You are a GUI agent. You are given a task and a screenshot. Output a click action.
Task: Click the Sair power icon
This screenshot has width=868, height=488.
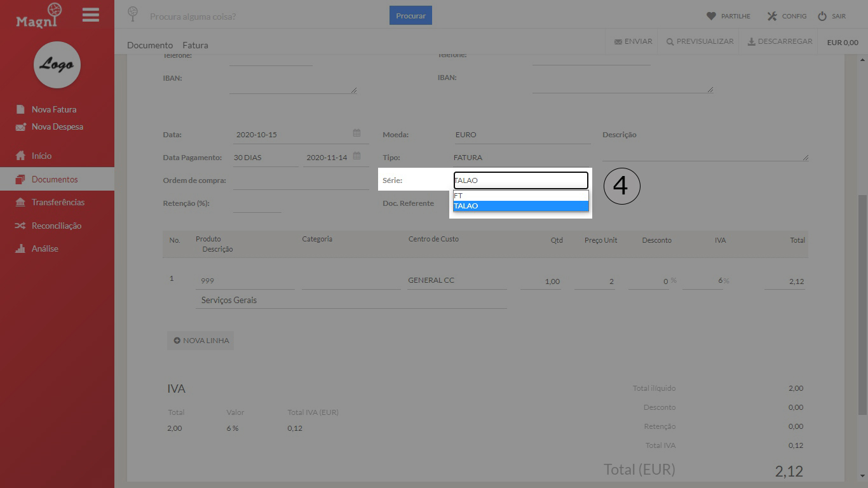pyautogui.click(x=822, y=16)
